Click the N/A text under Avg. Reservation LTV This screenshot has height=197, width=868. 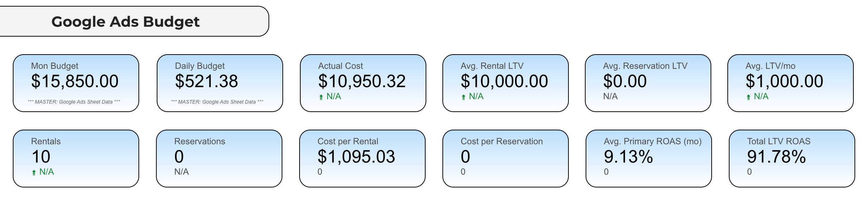pyautogui.click(x=610, y=96)
